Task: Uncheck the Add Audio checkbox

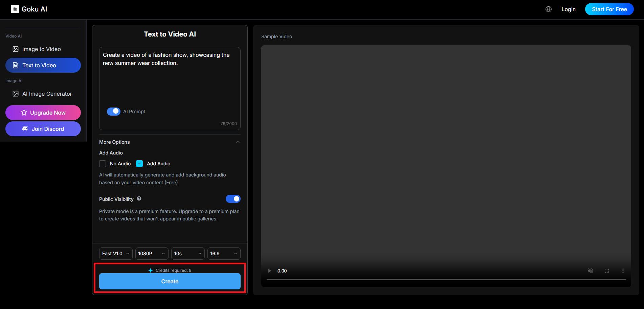Action: click(139, 164)
